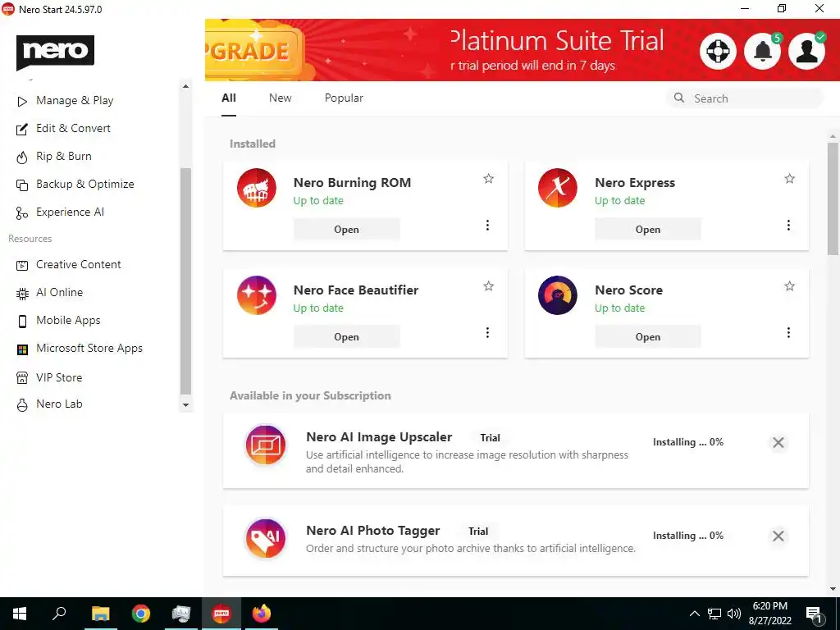Favorite Nero Score with star

(790, 286)
